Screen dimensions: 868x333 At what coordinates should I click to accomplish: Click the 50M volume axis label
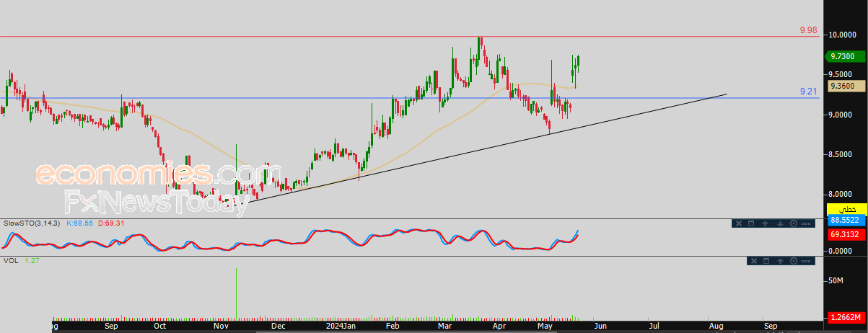click(837, 280)
